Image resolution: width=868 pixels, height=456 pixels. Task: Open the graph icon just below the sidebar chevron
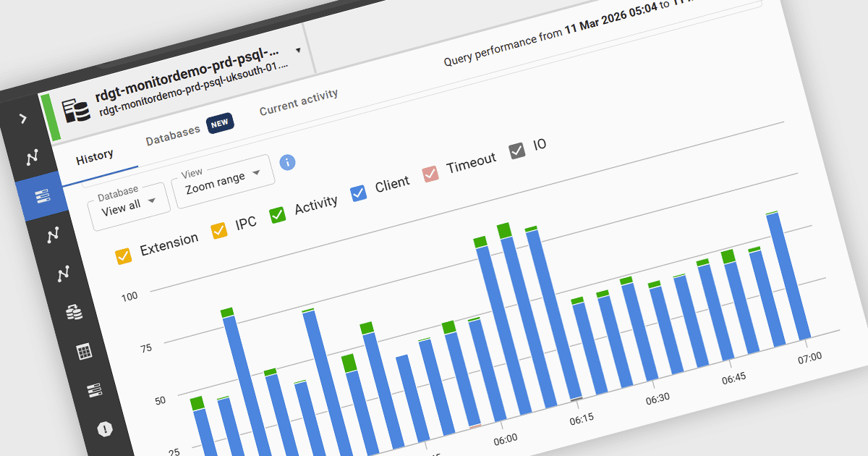tap(34, 156)
